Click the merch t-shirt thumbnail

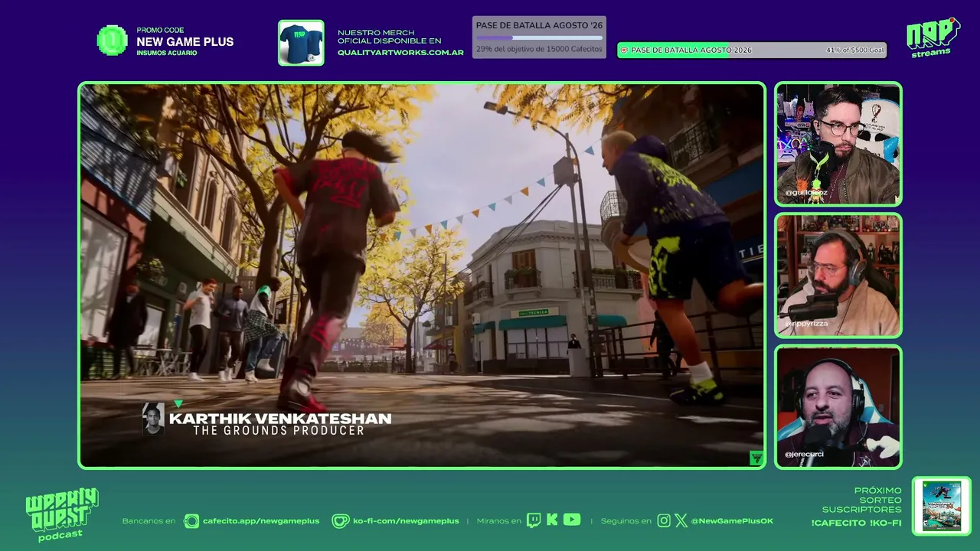301,43
